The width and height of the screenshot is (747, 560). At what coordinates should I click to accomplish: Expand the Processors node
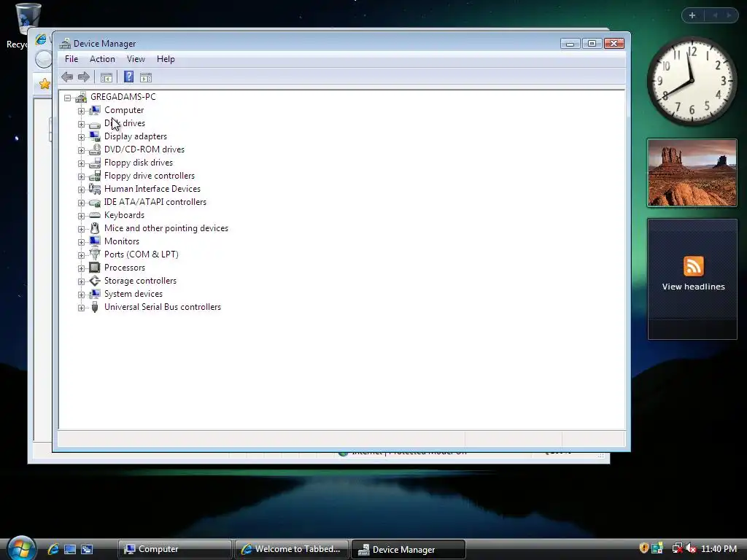[x=82, y=268]
